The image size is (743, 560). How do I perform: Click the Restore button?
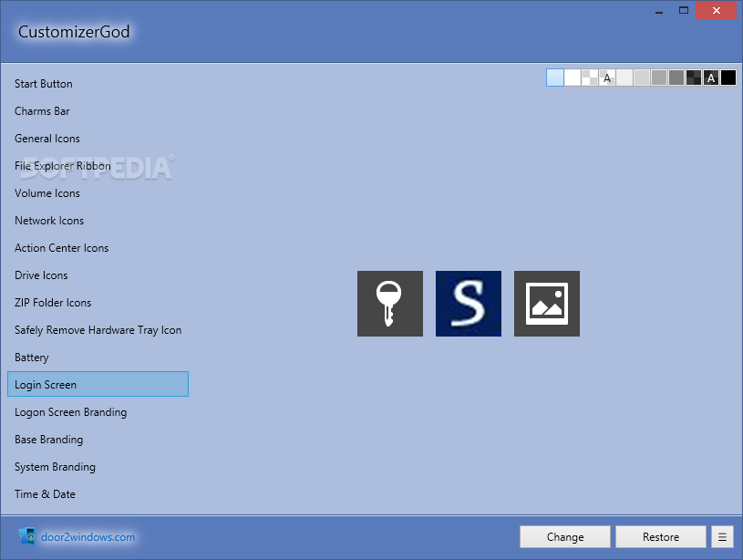point(661,537)
